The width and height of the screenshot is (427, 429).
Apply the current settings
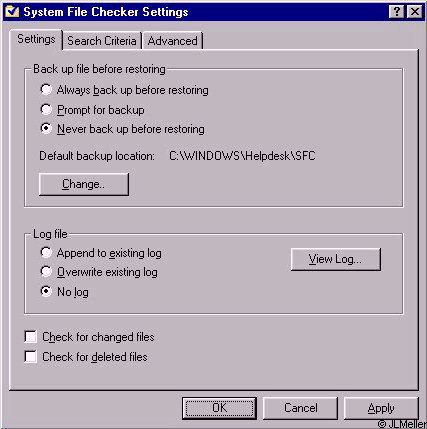[381, 408]
